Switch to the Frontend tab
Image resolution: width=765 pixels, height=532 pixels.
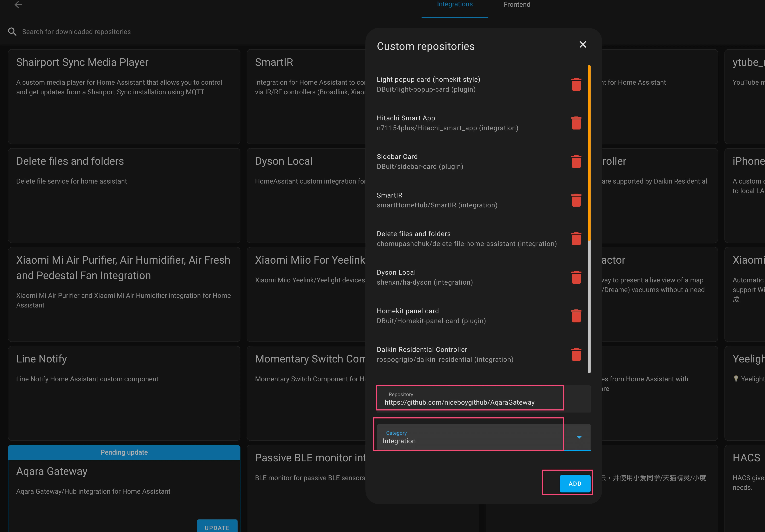[517, 5]
